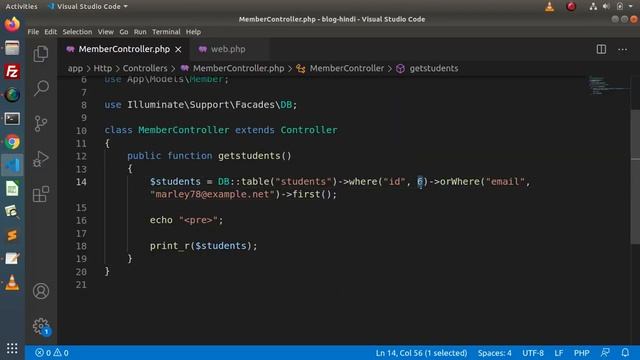
Task: Open the Terminal from the dock
Action: point(12,119)
